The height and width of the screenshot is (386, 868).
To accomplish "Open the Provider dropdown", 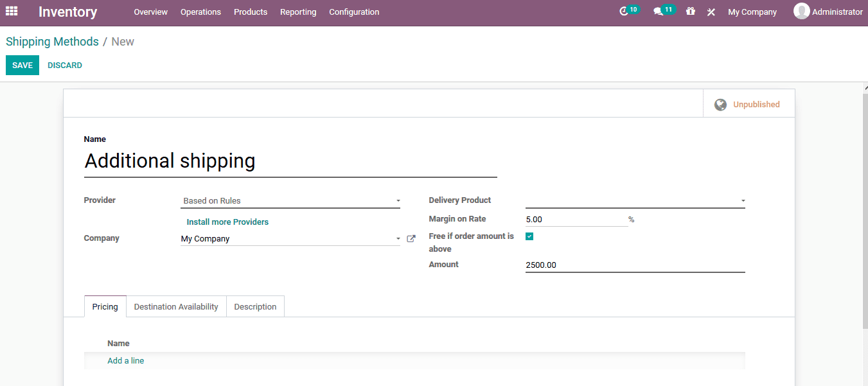I will [x=398, y=200].
